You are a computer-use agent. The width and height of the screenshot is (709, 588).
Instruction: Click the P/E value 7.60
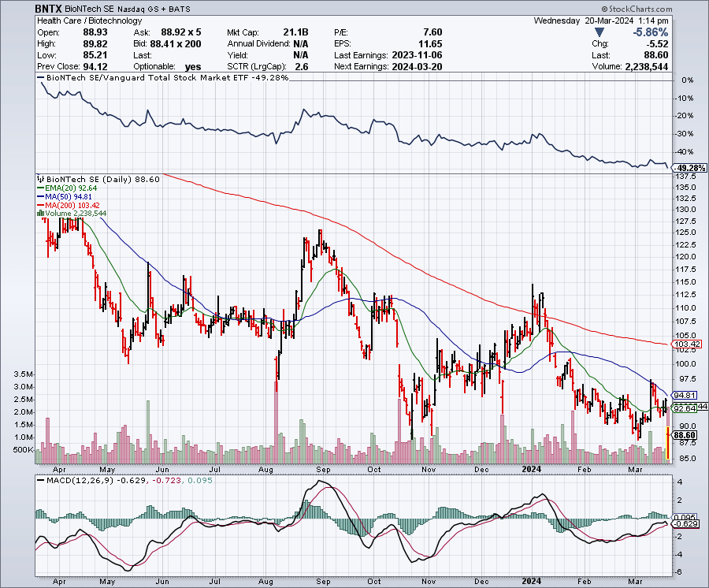[x=432, y=32]
